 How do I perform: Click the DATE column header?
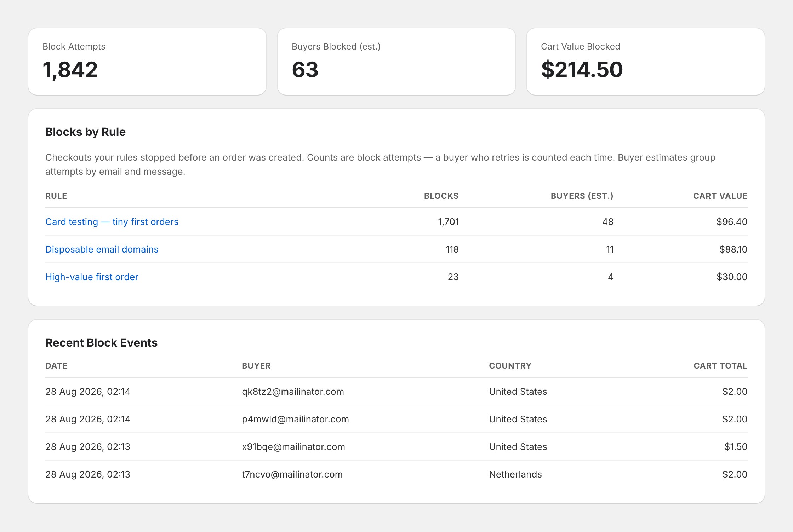coord(56,366)
